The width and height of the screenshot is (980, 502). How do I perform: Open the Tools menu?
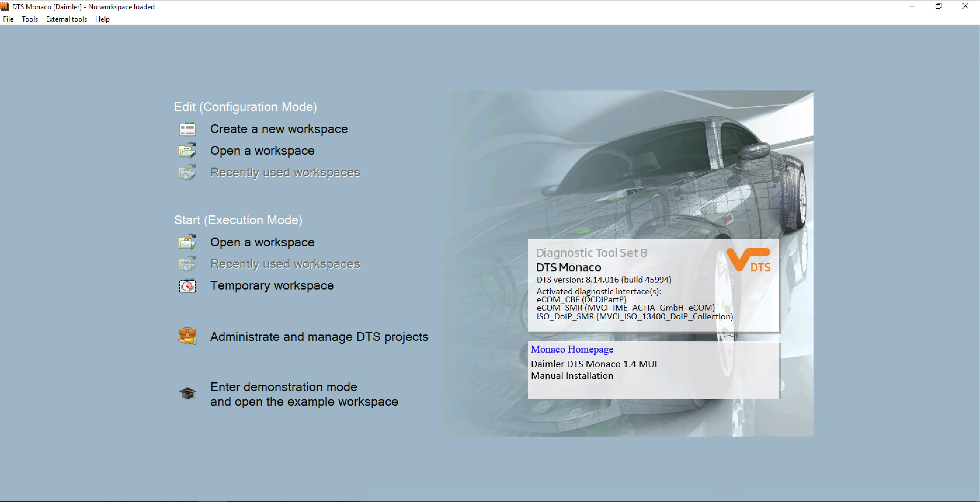tap(30, 19)
